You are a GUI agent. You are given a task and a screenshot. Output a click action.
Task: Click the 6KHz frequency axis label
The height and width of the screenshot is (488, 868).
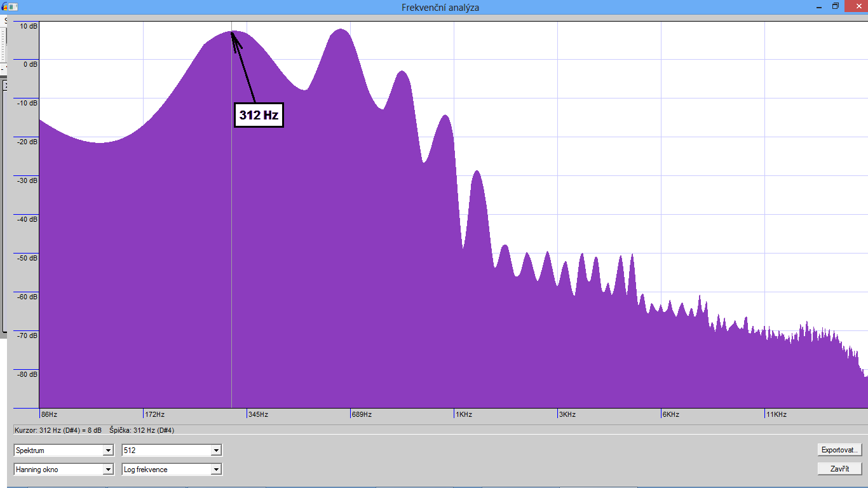pyautogui.click(x=670, y=414)
